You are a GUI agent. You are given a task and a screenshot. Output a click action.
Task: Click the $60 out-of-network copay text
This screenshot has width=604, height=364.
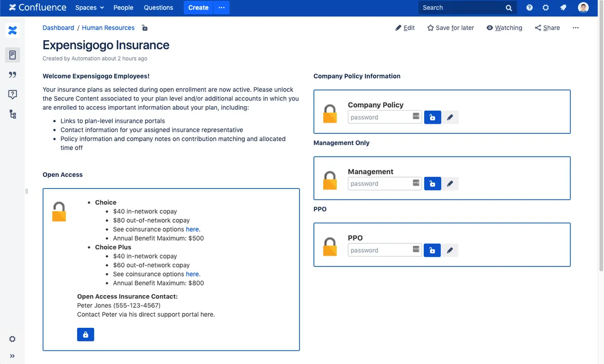coord(152,265)
